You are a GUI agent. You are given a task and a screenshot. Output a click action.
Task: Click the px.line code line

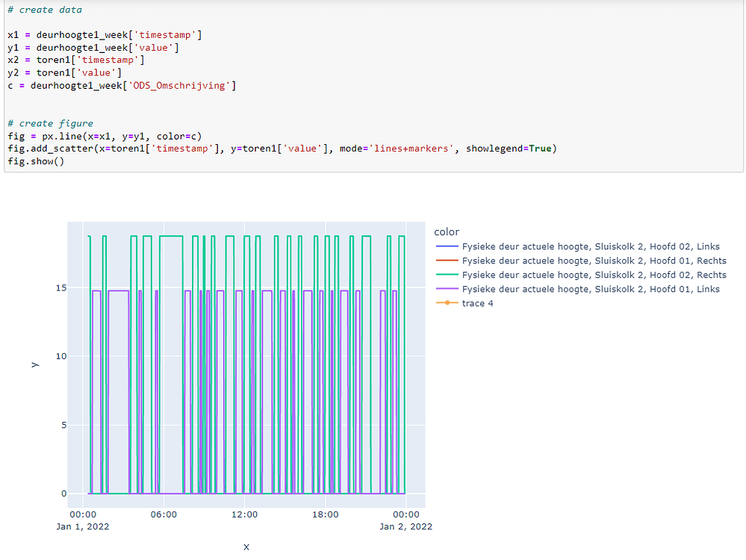click(x=104, y=136)
